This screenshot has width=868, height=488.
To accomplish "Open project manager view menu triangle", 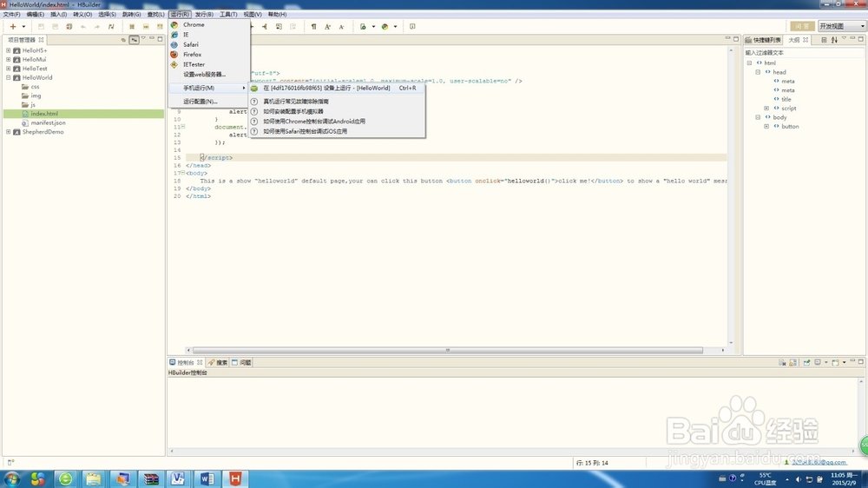I will point(143,39).
